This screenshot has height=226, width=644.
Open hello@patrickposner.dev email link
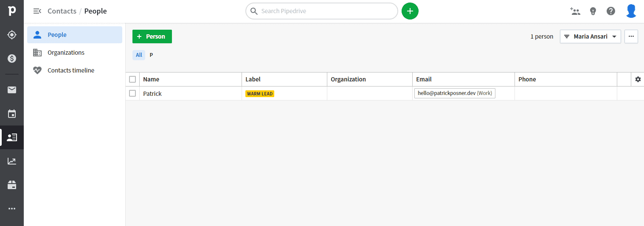pyautogui.click(x=447, y=93)
